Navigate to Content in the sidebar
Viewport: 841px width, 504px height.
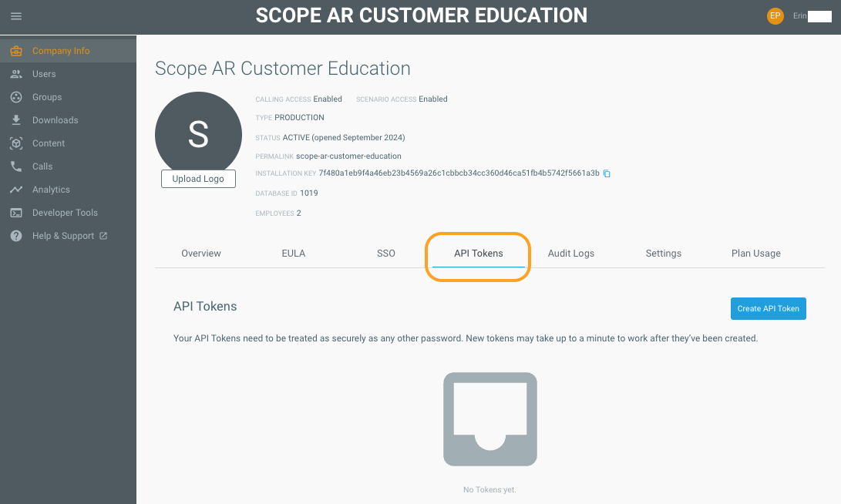tap(68, 143)
